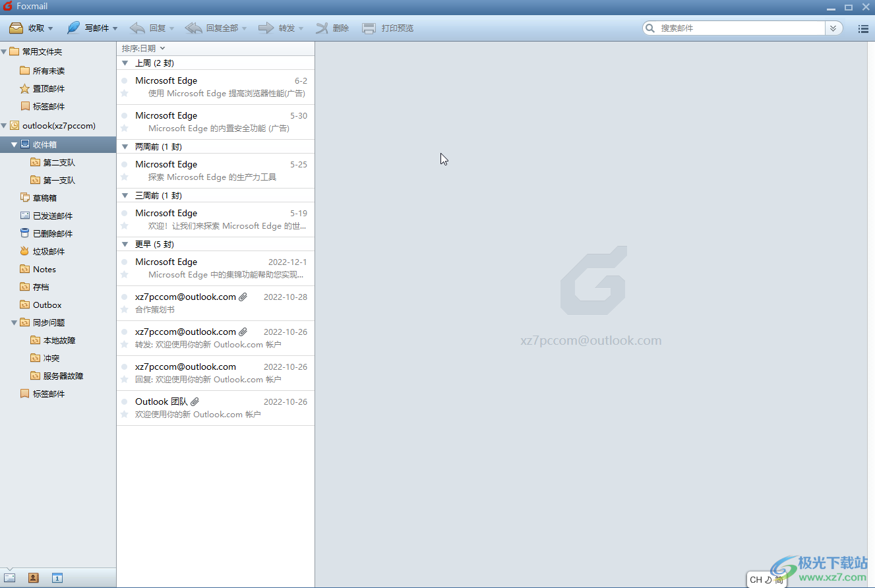Switch to contacts view bottom icon
The image size is (875, 588).
34,578
